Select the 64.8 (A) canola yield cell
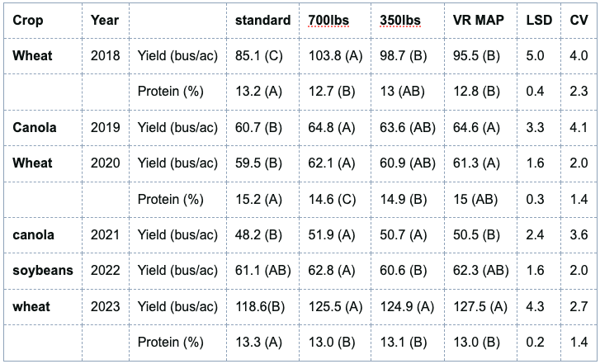This screenshot has height=364, width=600. point(330,127)
